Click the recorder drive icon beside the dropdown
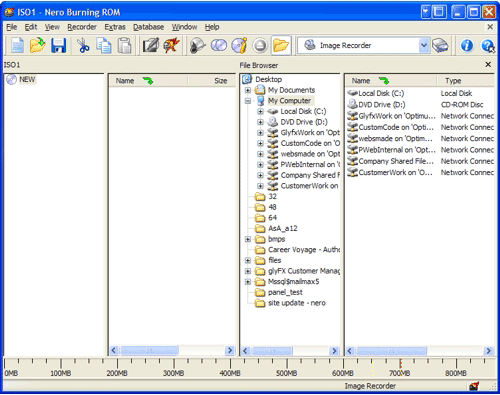The height and width of the screenshot is (395, 500). pyautogui.click(x=440, y=45)
